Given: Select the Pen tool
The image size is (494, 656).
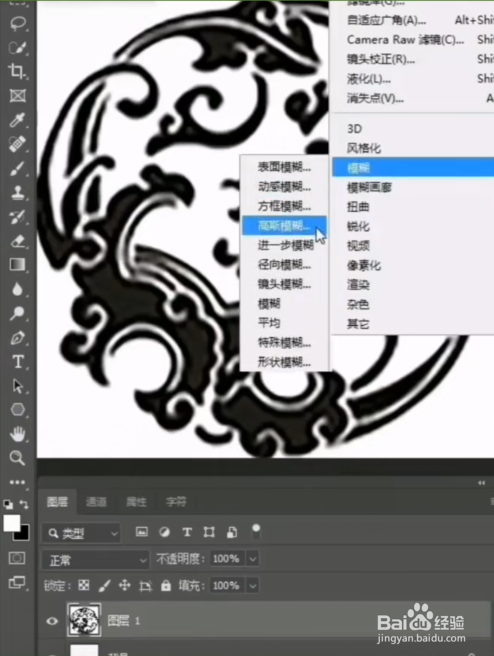Looking at the screenshot, I should tap(18, 337).
